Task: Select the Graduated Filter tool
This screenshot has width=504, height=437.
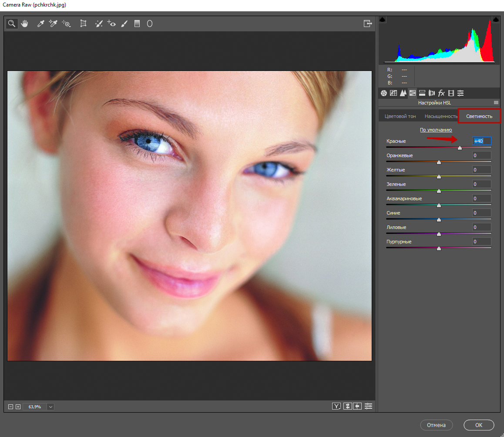Action: pos(137,24)
